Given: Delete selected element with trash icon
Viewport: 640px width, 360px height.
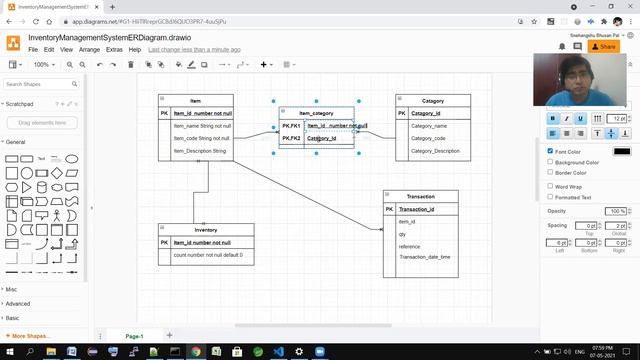Looking at the screenshot, I should 131,64.
